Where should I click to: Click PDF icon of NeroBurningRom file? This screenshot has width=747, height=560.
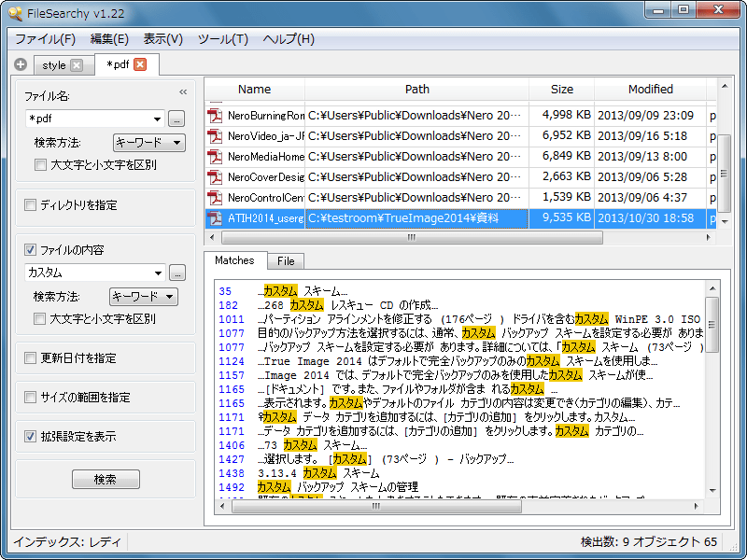215,116
